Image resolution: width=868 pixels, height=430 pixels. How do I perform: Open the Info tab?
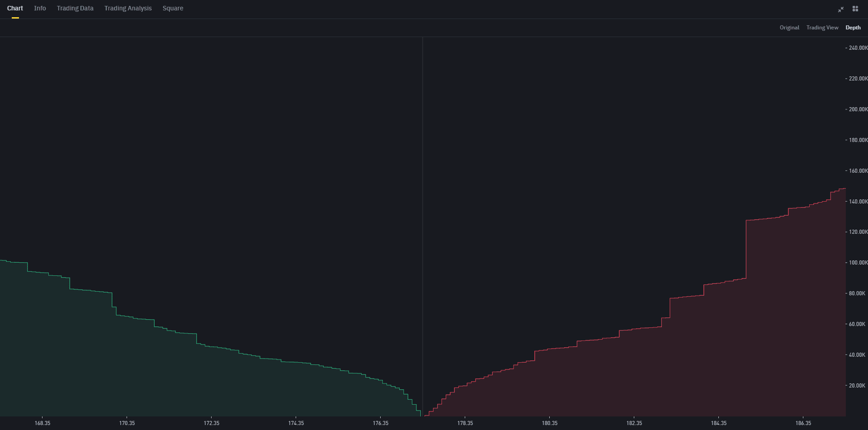coord(40,8)
